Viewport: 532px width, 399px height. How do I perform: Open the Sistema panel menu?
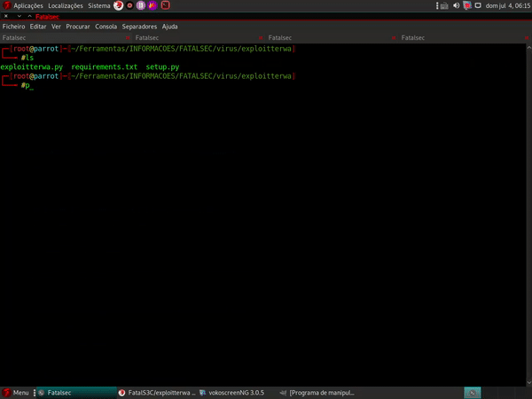99,6
